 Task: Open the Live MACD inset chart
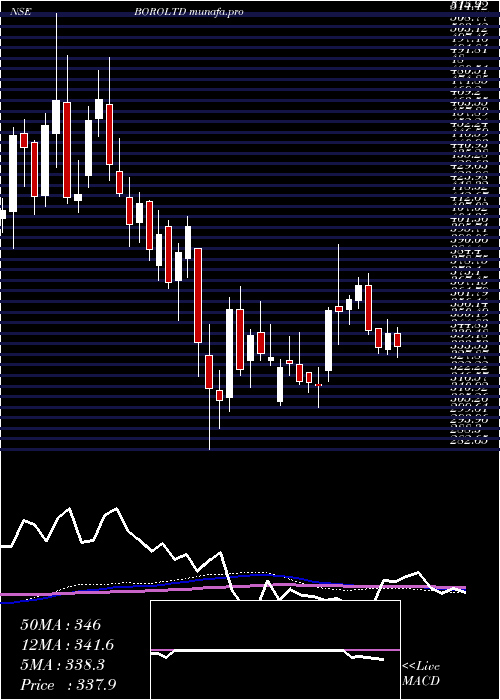coord(275,650)
